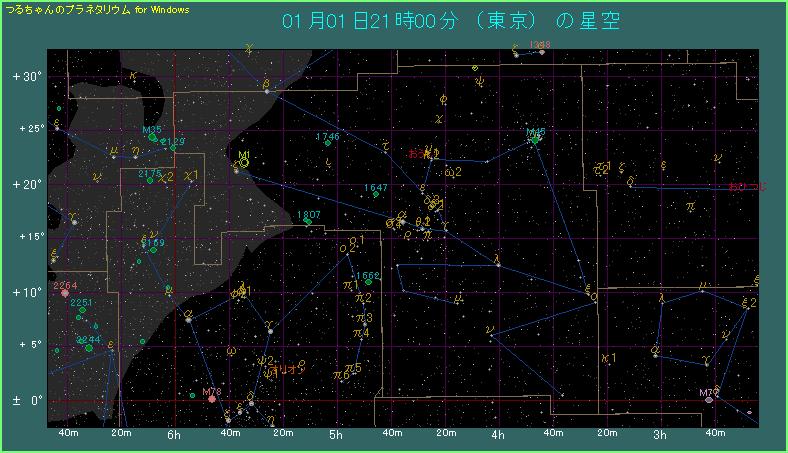Click the 2175 nebula marker
788x453 pixels.
(150, 180)
